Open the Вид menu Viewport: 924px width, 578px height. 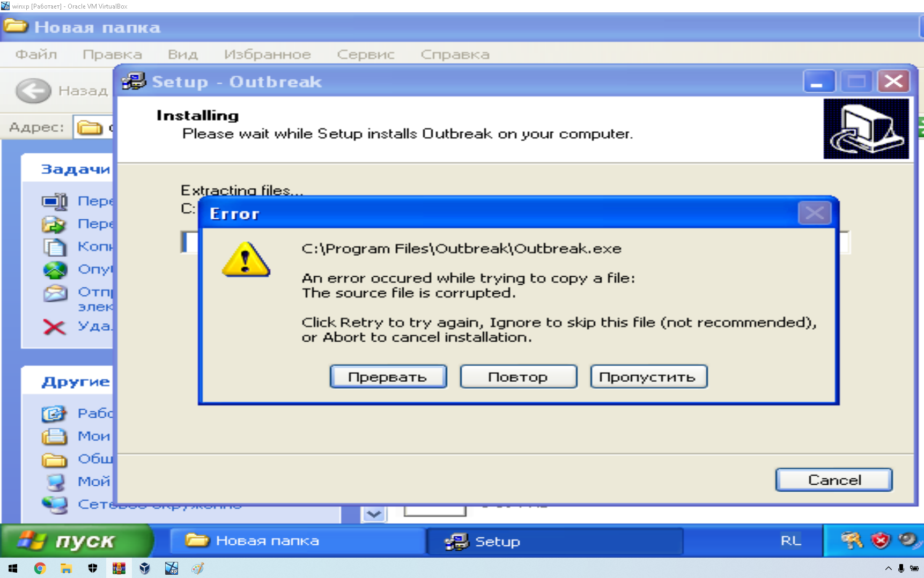(183, 54)
